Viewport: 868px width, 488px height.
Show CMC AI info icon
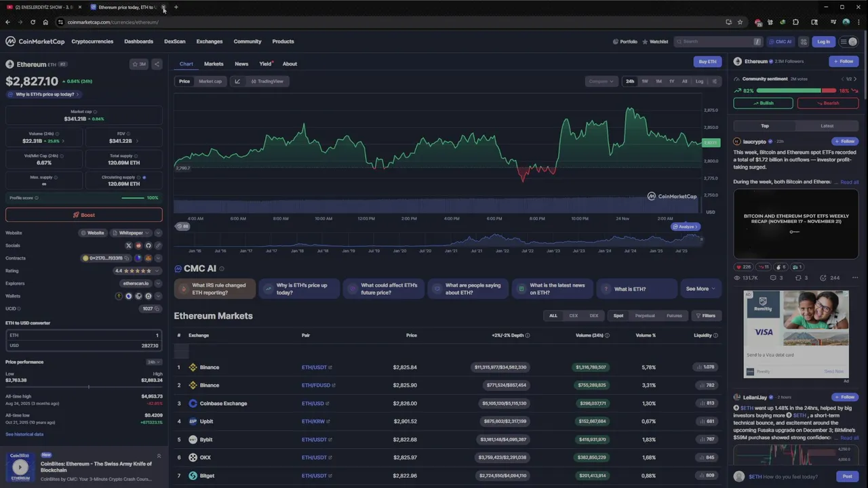click(222, 269)
